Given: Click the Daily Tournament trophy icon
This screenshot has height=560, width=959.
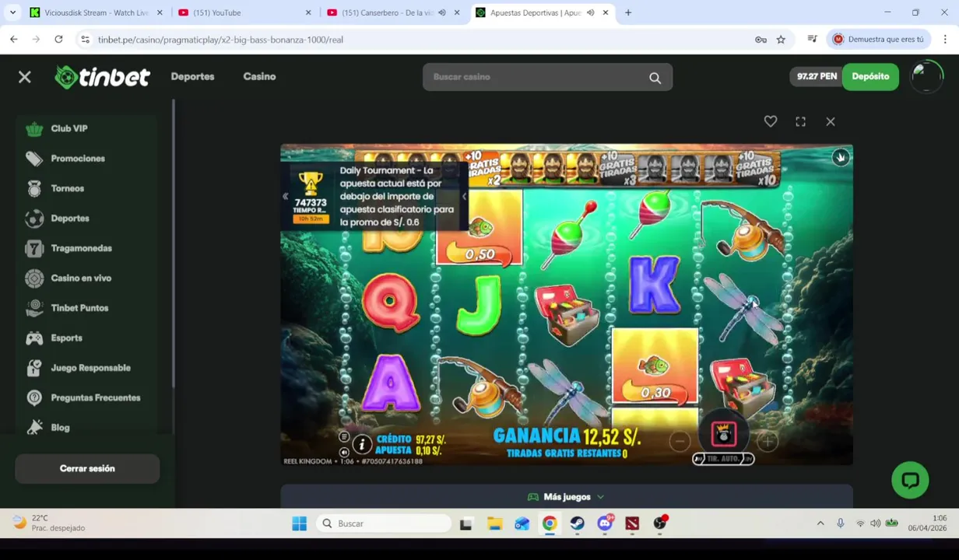Looking at the screenshot, I should pos(310,184).
